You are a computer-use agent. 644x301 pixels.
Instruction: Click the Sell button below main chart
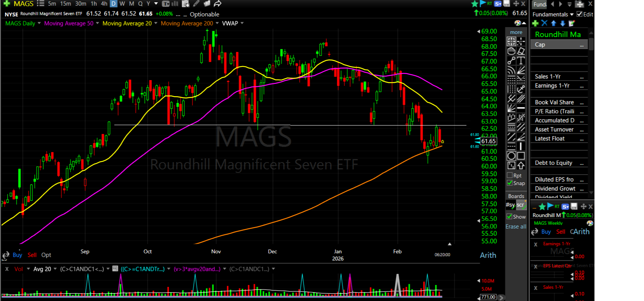coord(32,255)
